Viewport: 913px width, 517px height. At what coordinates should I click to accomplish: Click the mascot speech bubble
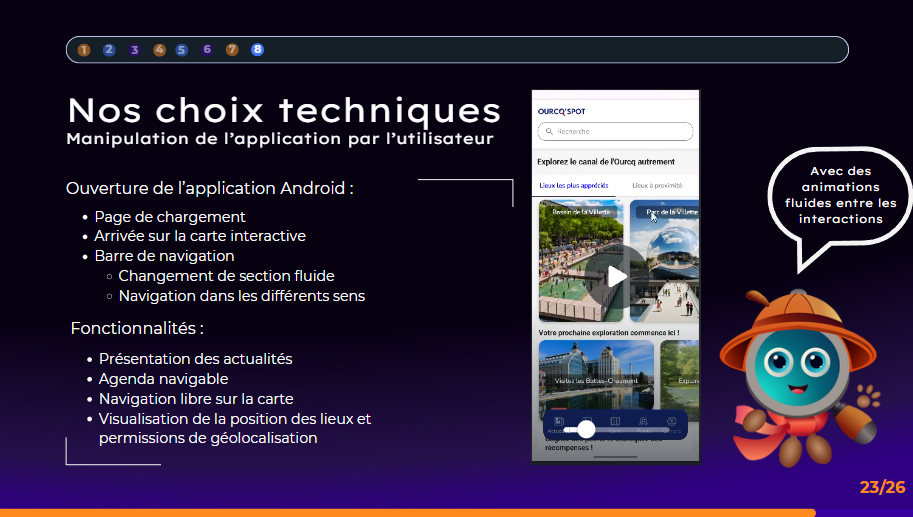[x=840, y=195]
